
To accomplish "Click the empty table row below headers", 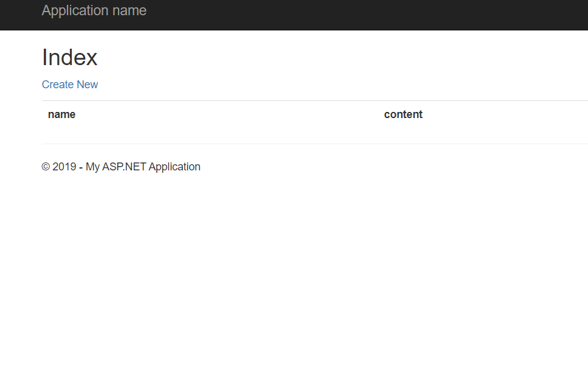I will click(315, 134).
